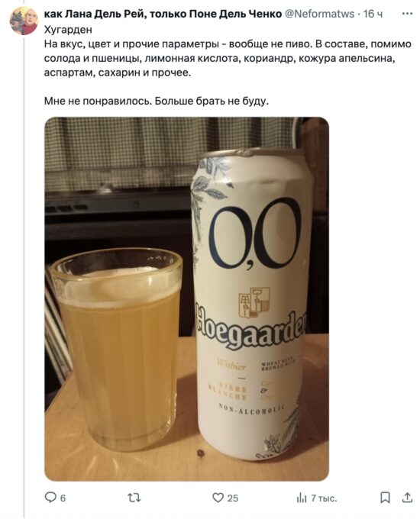Click the reply count 6

tap(63, 498)
